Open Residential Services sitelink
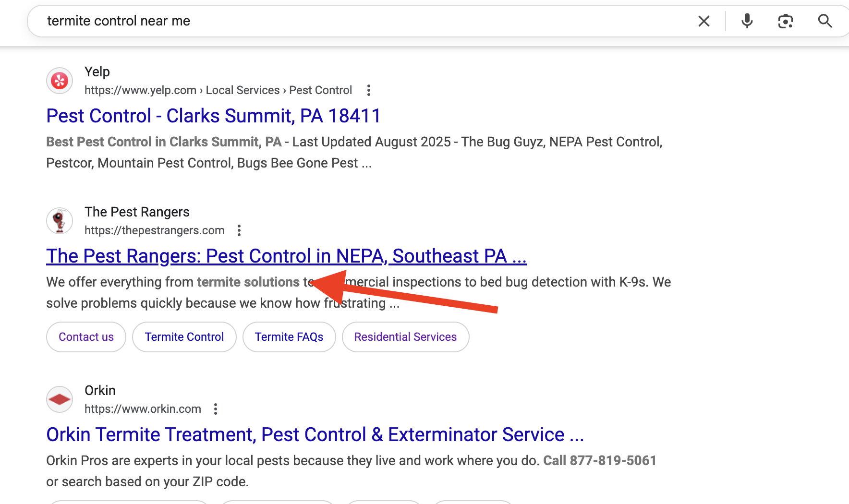849x504 pixels. pos(405,337)
